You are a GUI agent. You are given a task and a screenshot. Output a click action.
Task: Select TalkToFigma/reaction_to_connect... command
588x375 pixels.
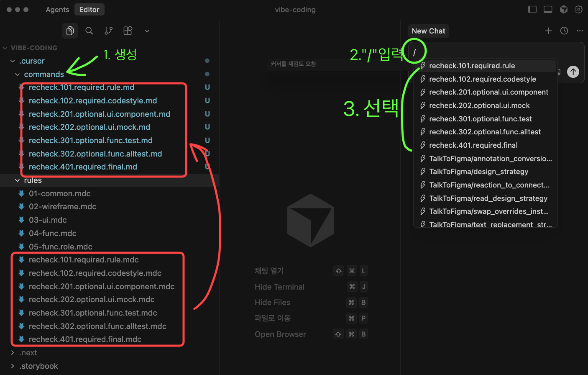point(486,185)
